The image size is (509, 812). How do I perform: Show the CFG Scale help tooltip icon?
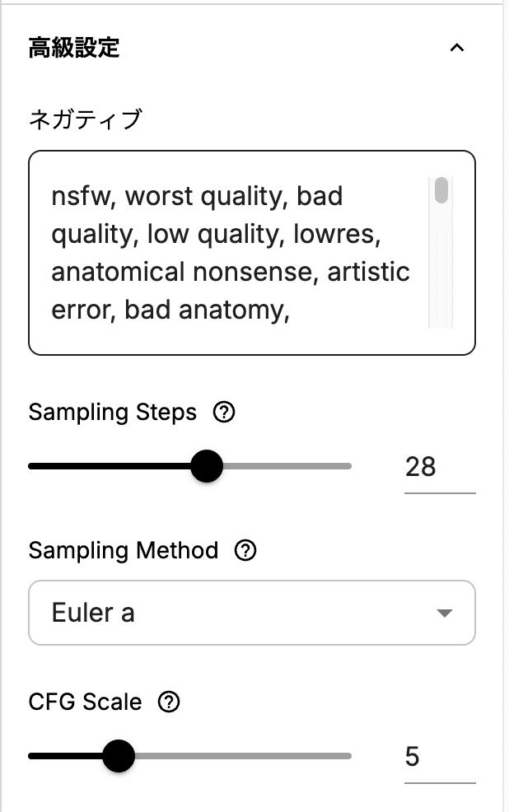pos(169,702)
